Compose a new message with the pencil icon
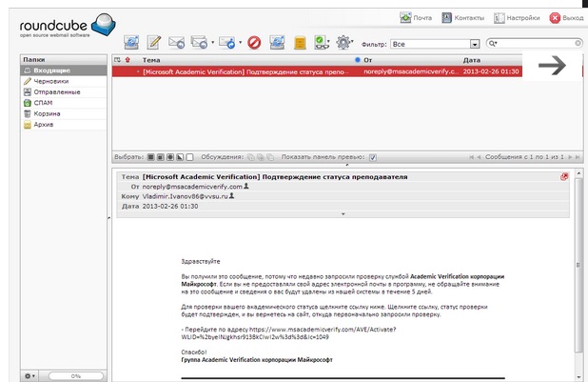This screenshot has height=382, width=588. (x=154, y=42)
